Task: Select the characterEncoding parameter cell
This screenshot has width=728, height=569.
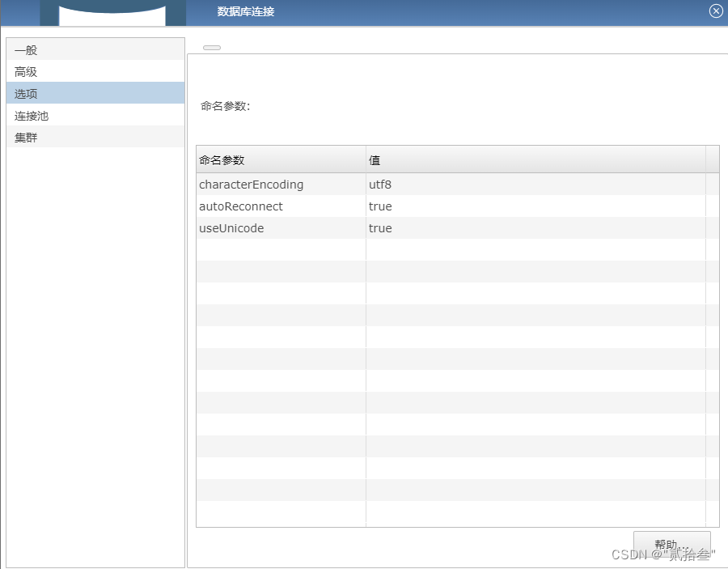Action: click(x=281, y=185)
